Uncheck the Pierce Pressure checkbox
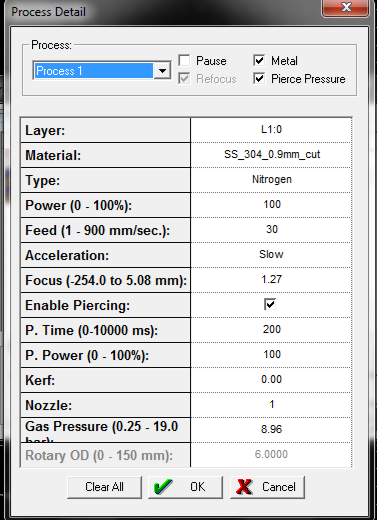377x520 pixels. tap(259, 79)
